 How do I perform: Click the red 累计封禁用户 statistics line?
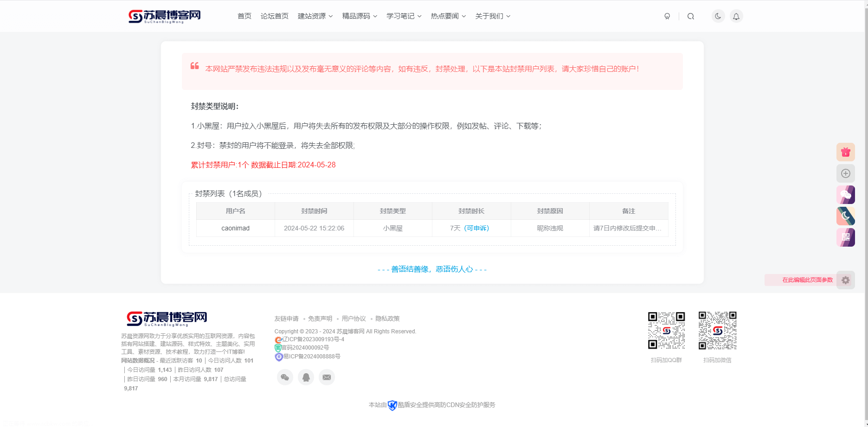coord(263,165)
